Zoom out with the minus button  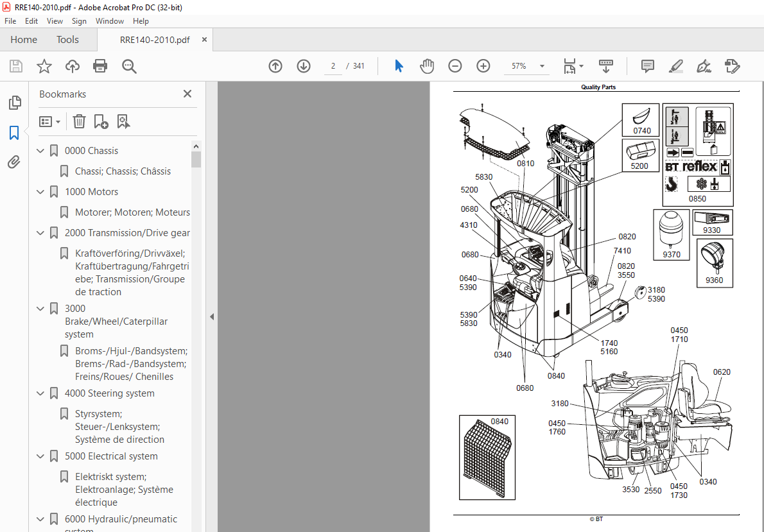pyautogui.click(x=455, y=65)
